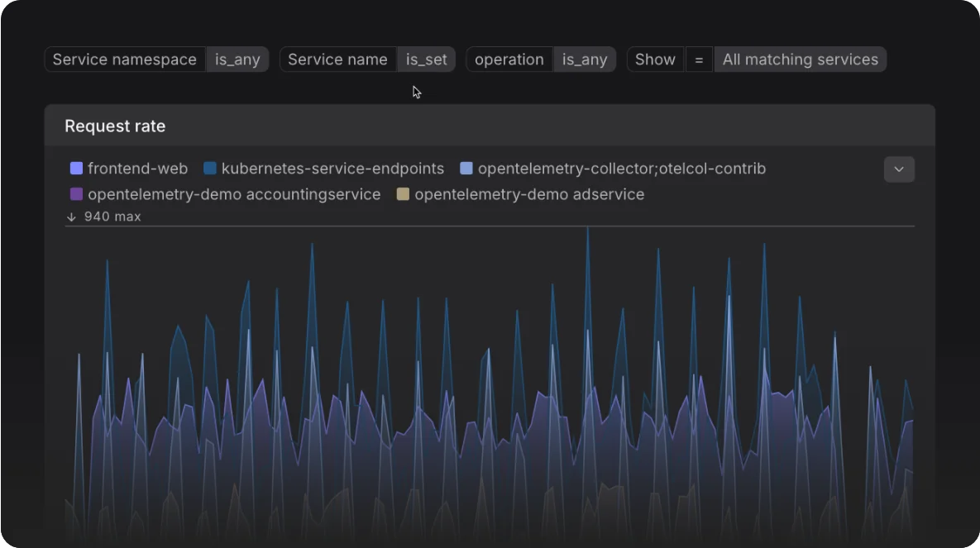This screenshot has height=548, width=980.
Task: Click the Show filter label
Action: pos(655,60)
